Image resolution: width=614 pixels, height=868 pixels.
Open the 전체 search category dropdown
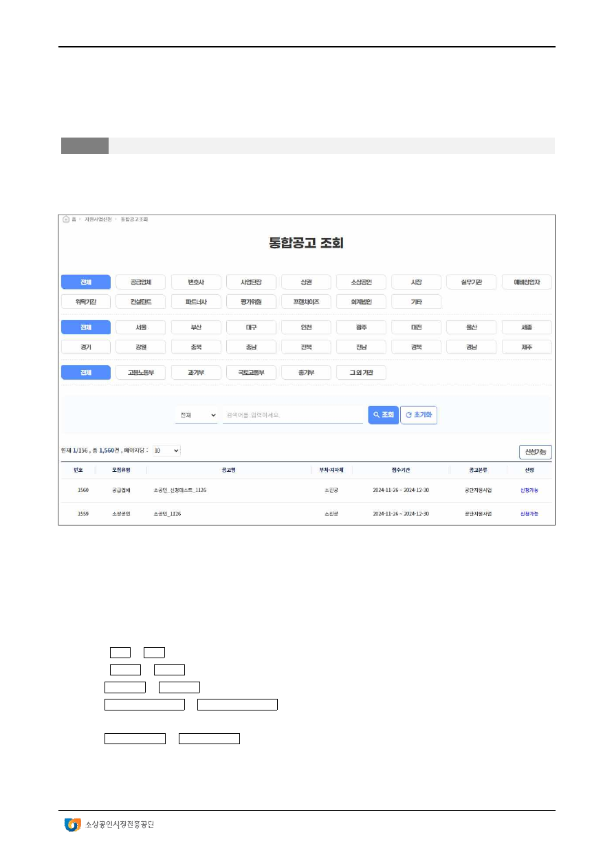coord(196,415)
